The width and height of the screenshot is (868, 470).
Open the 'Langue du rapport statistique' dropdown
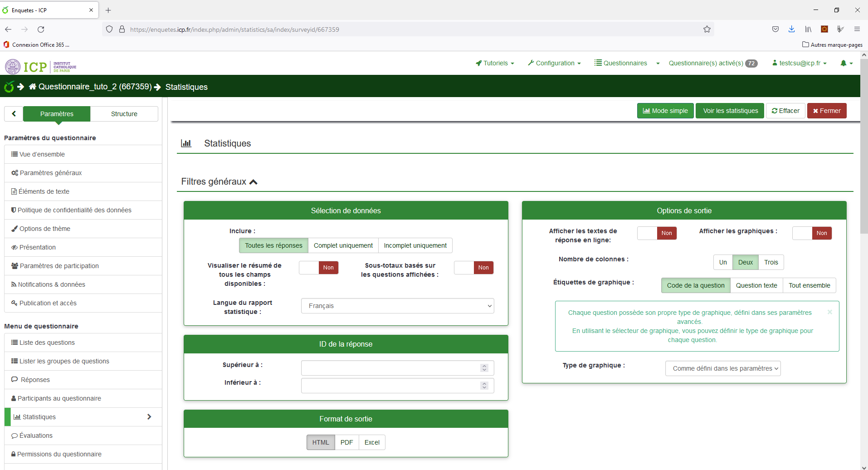(x=397, y=306)
